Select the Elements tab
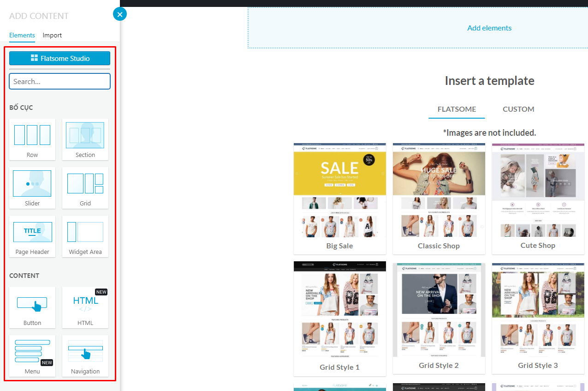Image resolution: width=588 pixels, height=391 pixels. pyautogui.click(x=22, y=35)
